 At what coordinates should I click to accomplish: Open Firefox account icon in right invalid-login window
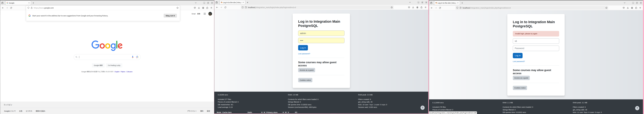pos(632,8)
